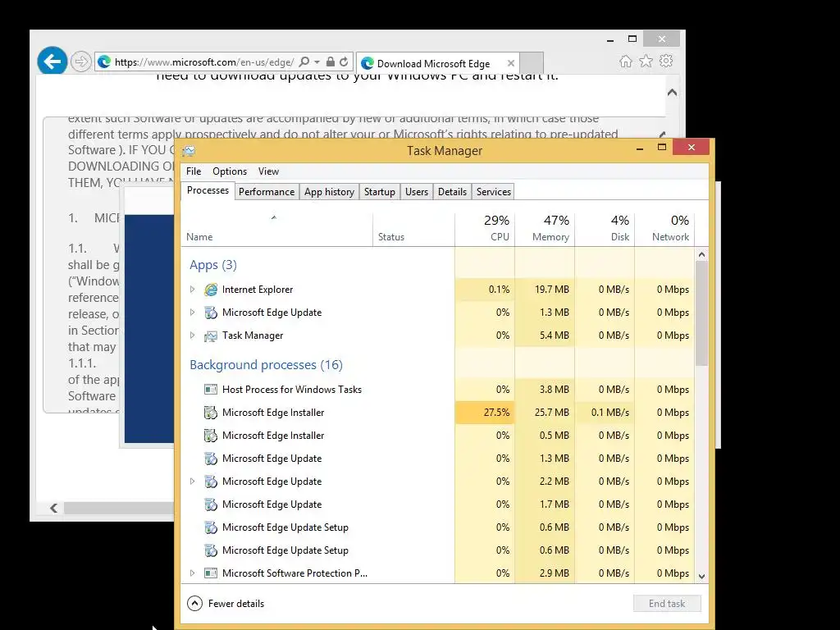Click the End task button

pos(667,604)
